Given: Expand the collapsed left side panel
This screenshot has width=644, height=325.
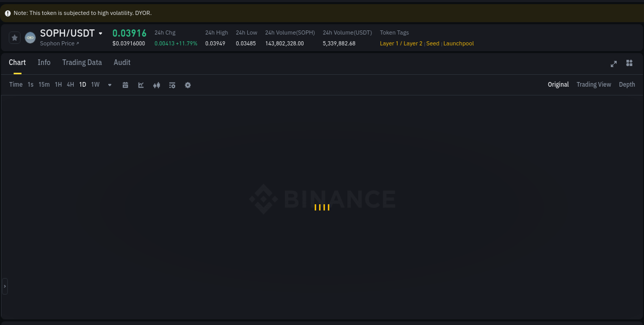Looking at the screenshot, I should 4,286.
